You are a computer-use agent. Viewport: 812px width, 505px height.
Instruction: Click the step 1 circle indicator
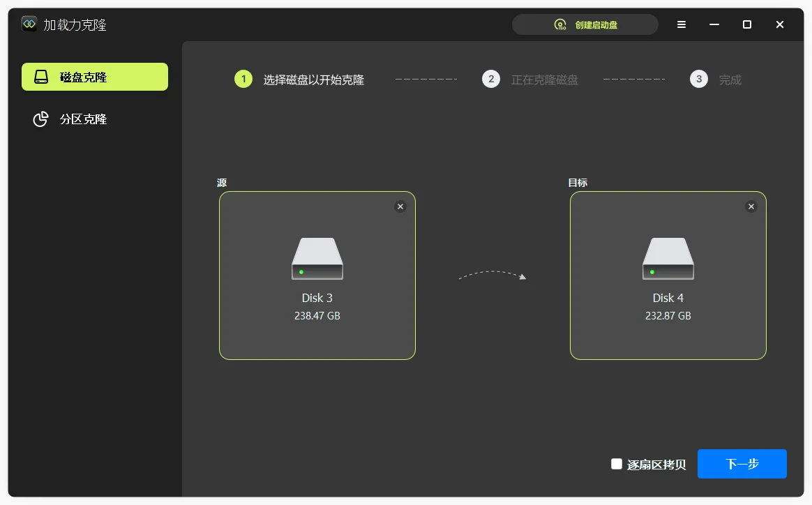coord(243,79)
